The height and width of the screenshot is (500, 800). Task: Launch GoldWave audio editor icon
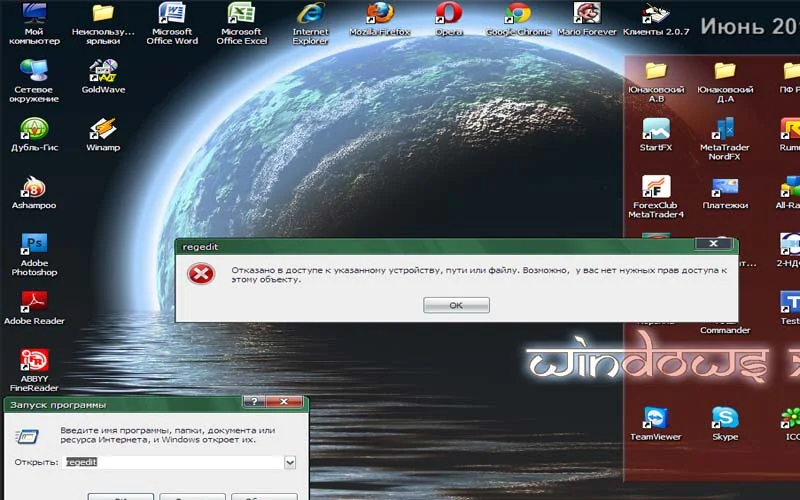[x=103, y=76]
